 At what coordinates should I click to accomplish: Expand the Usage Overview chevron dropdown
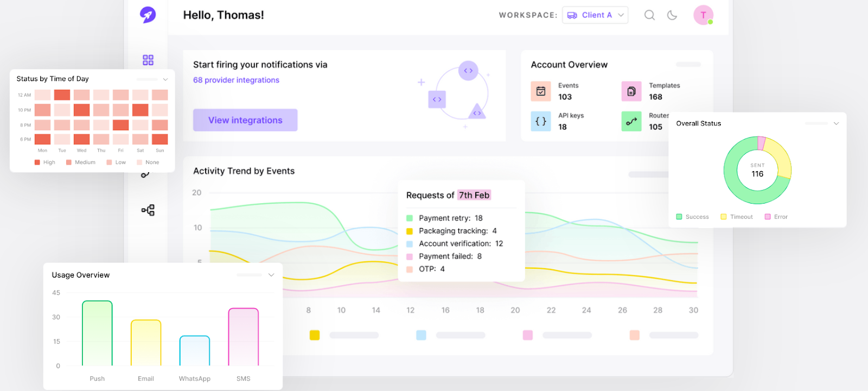tap(271, 275)
